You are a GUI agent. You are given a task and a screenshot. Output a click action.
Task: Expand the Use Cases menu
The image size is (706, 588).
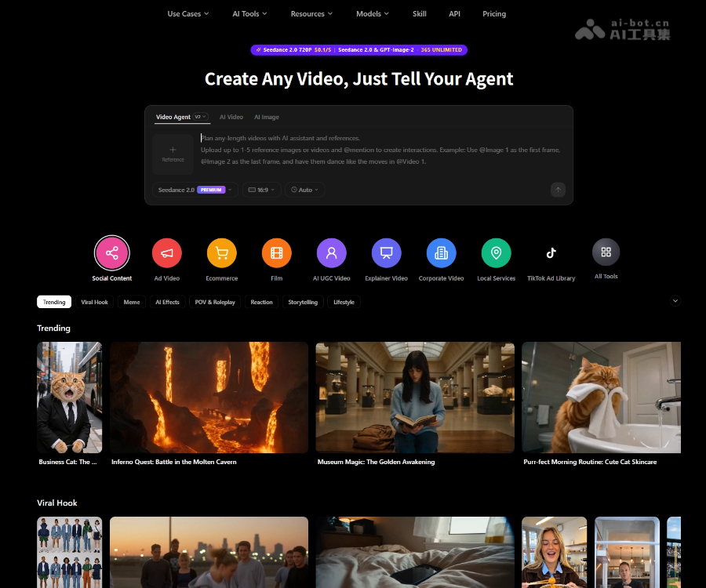pyautogui.click(x=188, y=14)
